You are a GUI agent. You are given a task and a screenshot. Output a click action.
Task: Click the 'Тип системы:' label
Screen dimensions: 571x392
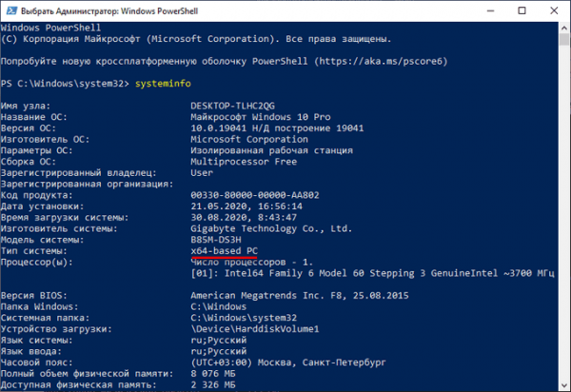click(34, 251)
